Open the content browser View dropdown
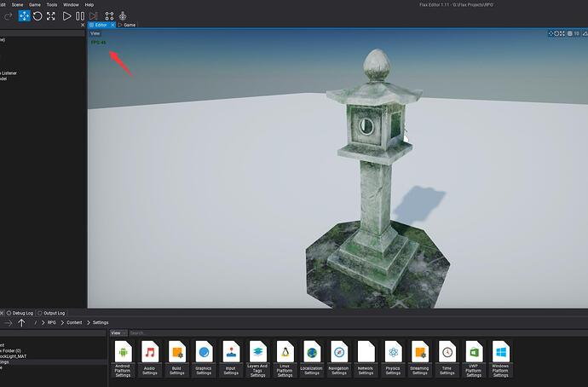 coord(117,333)
